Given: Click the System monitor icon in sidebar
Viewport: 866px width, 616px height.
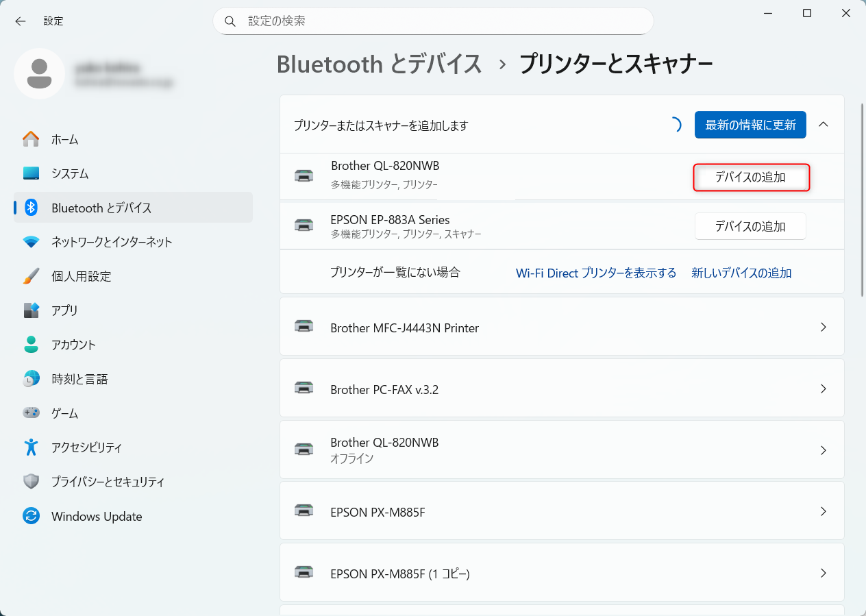Looking at the screenshot, I should pos(31,173).
